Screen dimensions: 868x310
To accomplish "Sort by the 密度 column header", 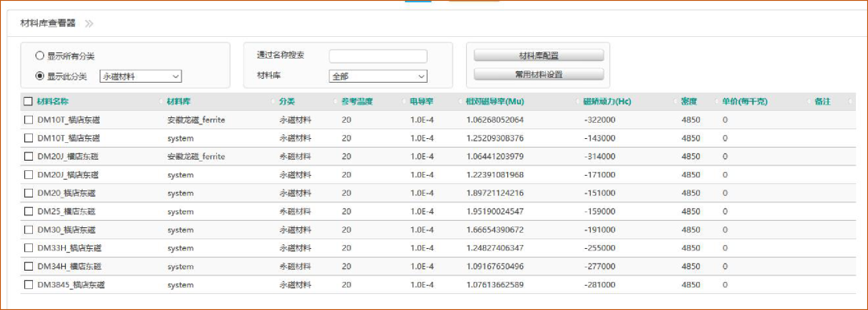I will [x=690, y=102].
